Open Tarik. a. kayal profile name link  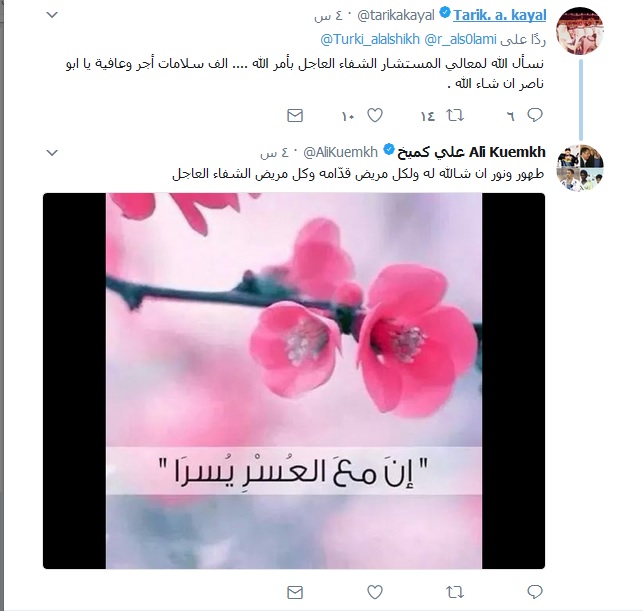499,16
